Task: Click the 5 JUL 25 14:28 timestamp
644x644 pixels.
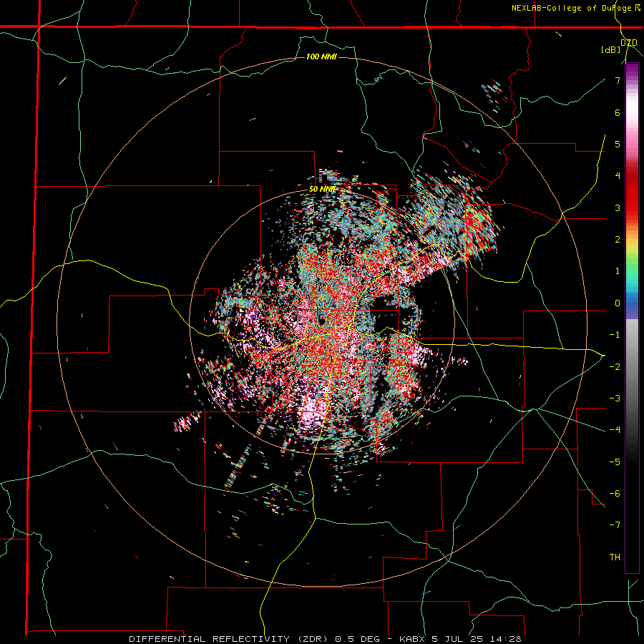Action: 477,639
